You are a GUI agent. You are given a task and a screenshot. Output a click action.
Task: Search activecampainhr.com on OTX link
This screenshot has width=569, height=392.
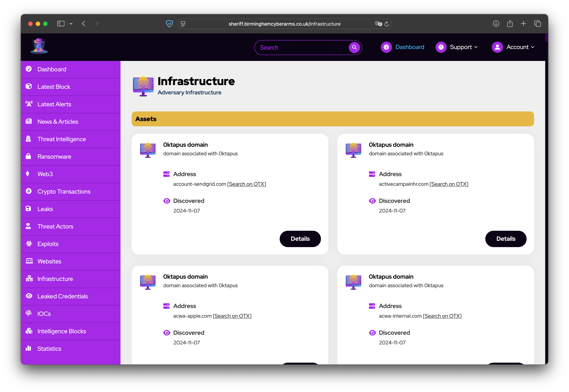[449, 184]
